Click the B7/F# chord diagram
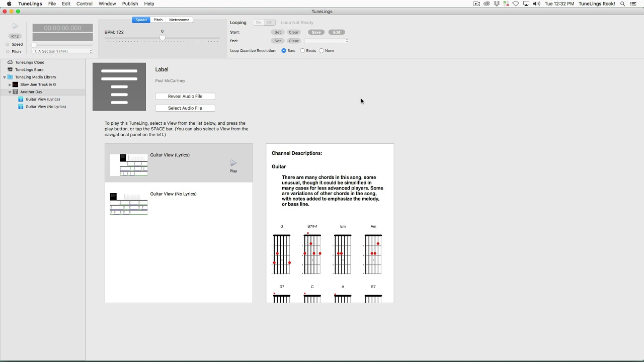The height and width of the screenshot is (362, 644). [312, 254]
